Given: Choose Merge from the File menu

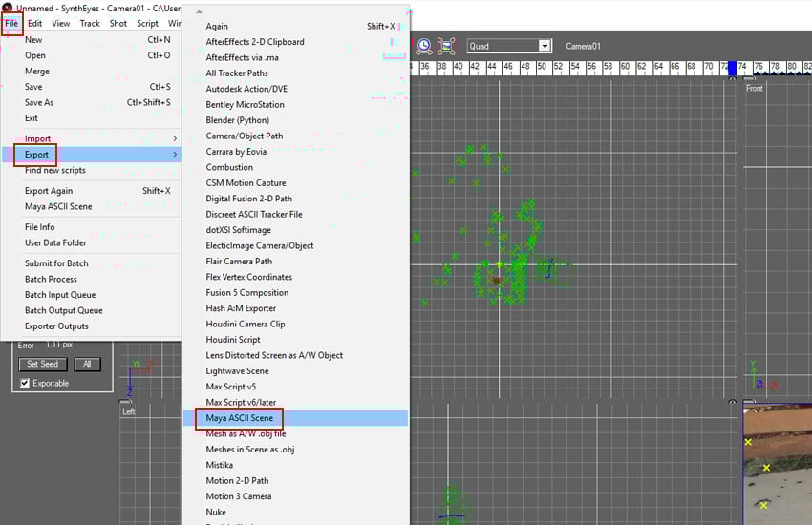Looking at the screenshot, I should coord(92,71).
